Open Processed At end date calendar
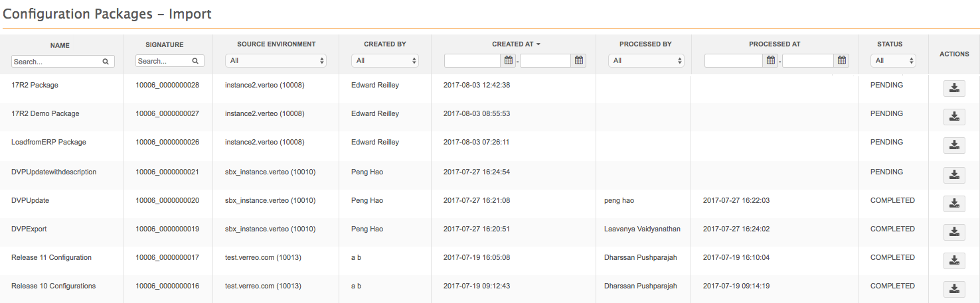This screenshot has width=980, height=303. 842,60
